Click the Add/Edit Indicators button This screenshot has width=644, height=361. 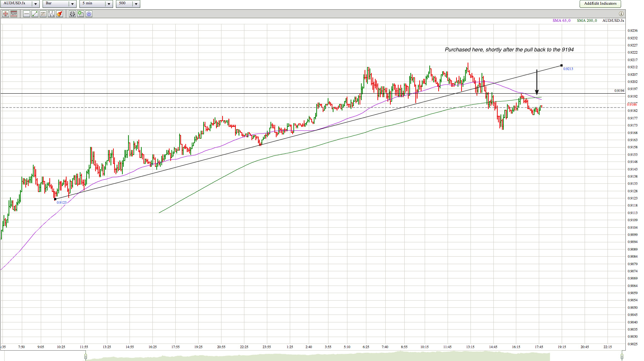600,4
